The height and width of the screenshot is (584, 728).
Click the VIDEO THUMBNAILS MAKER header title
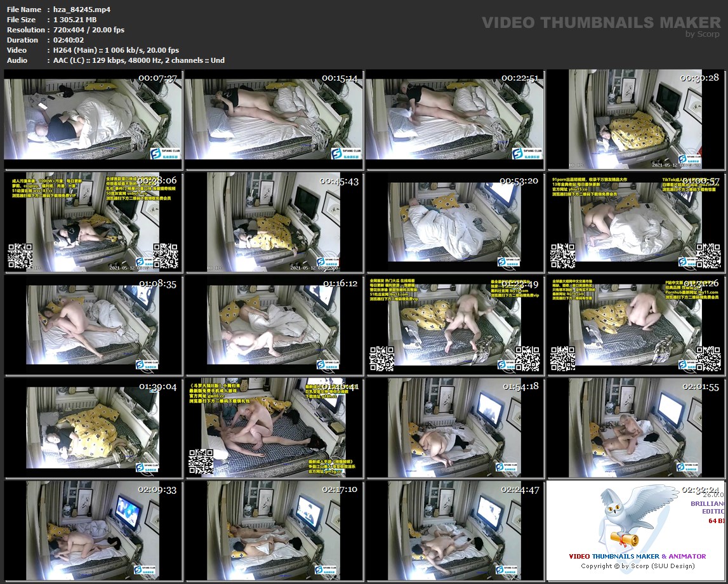point(601,22)
